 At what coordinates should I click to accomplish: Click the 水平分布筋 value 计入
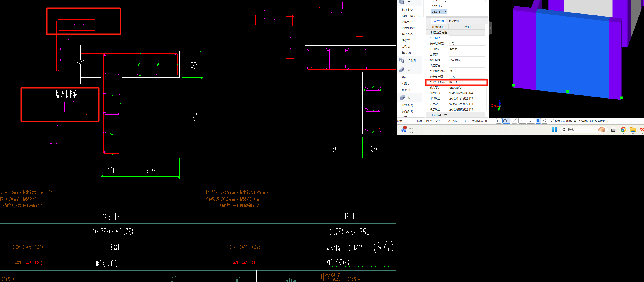(x=466, y=76)
